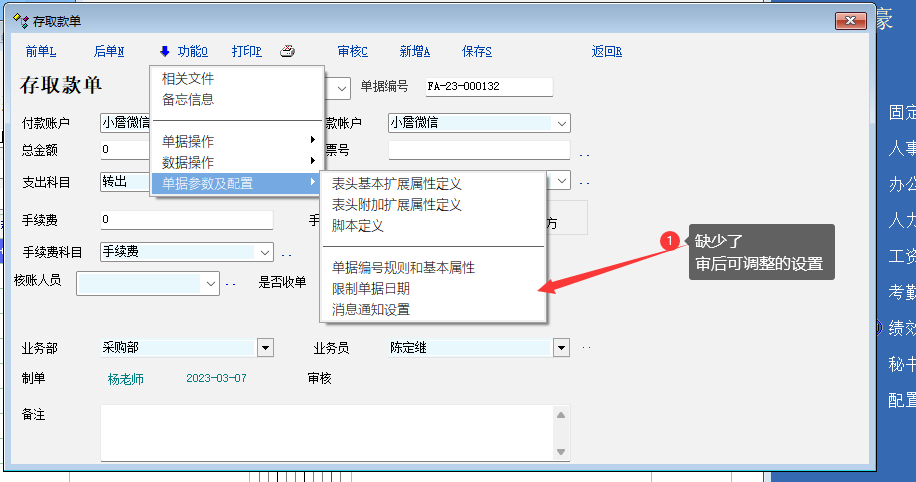The image size is (916, 482).
Task: Click the 审核 toolbar button
Action: [352, 51]
